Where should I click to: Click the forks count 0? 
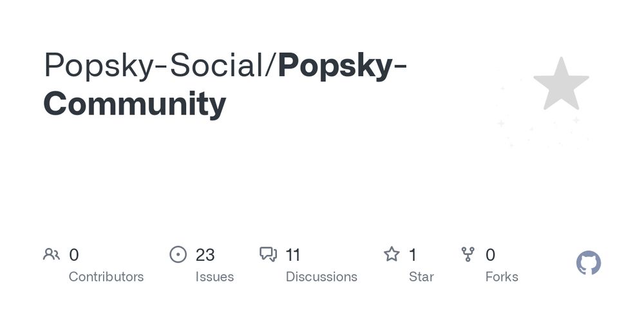click(490, 255)
